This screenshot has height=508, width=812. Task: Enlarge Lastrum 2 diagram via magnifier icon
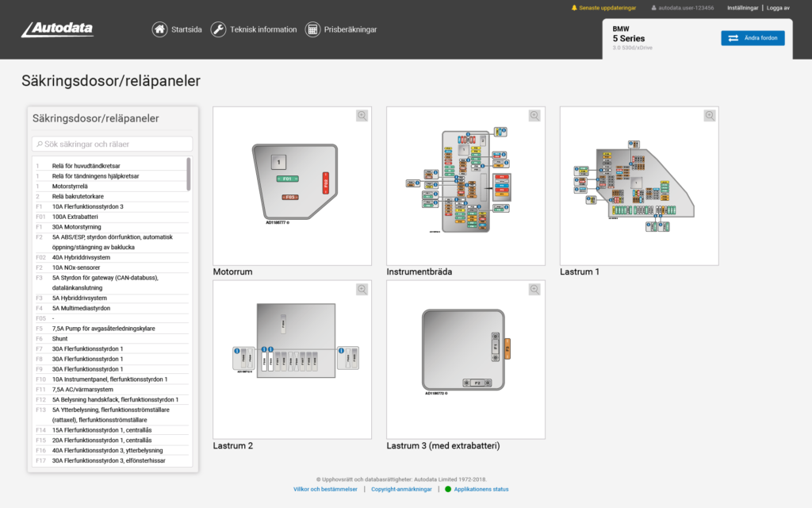(x=362, y=290)
